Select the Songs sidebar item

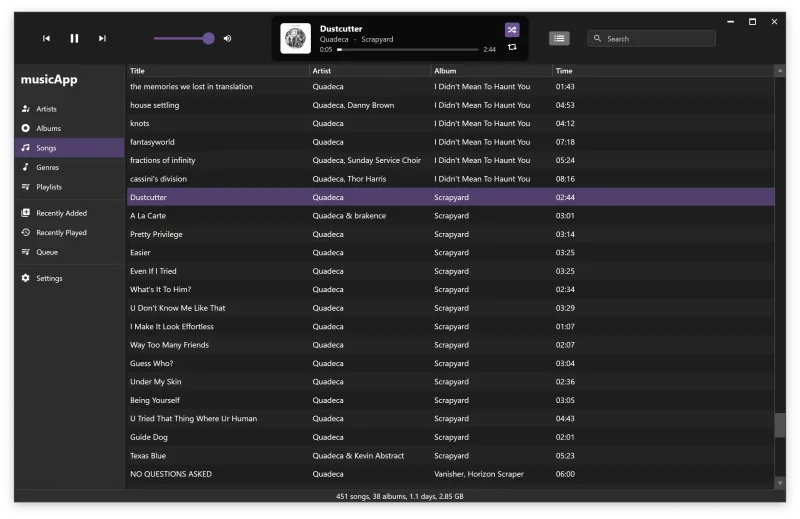point(69,147)
